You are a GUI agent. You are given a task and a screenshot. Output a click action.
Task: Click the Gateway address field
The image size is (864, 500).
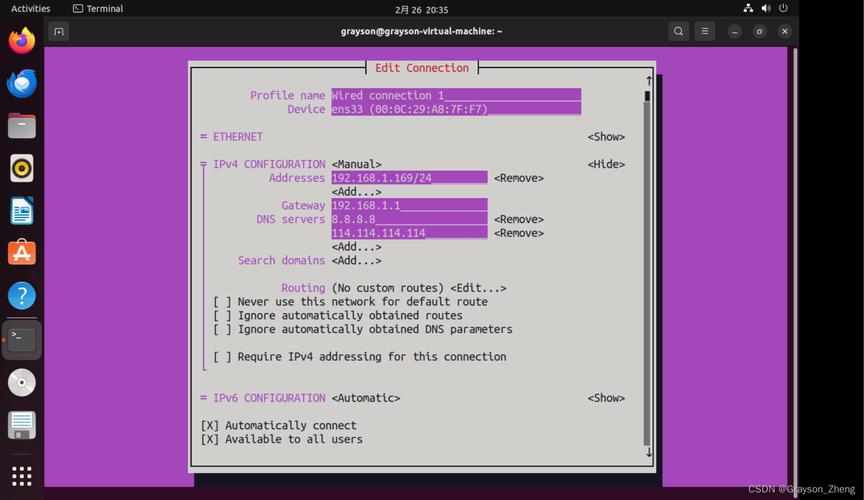409,206
